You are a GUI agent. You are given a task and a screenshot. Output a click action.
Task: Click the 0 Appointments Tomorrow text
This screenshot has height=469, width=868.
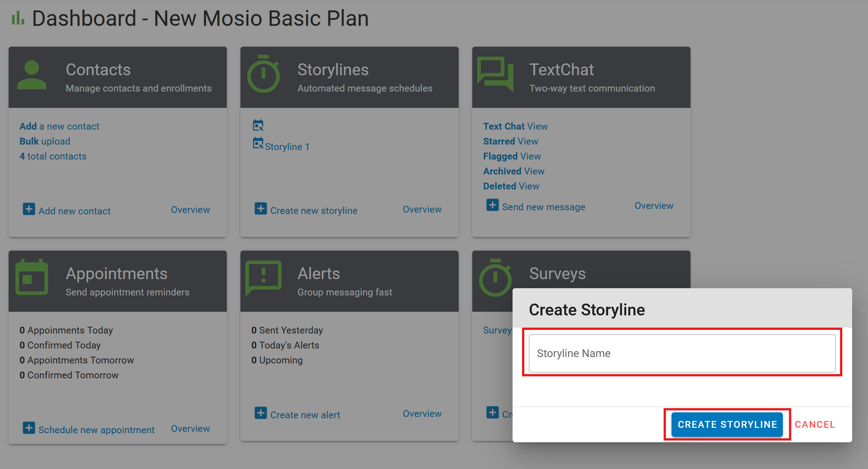(x=77, y=360)
